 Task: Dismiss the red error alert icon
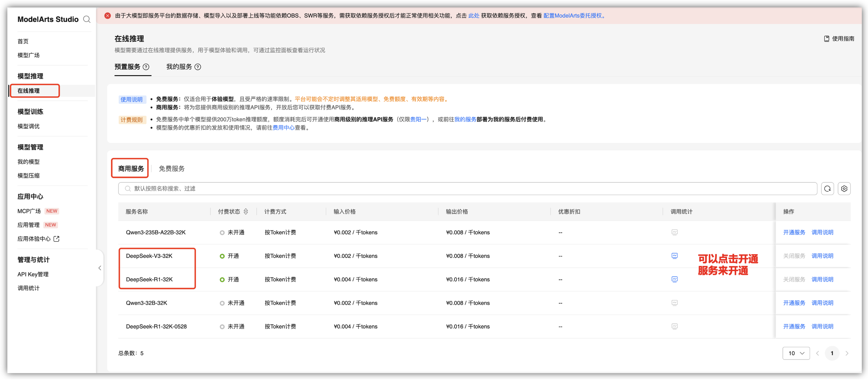click(107, 15)
